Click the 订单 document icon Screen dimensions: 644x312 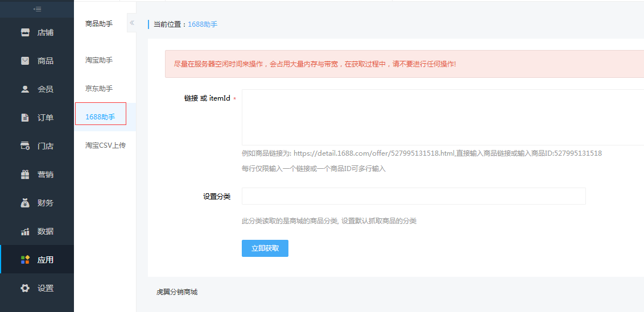coord(25,118)
